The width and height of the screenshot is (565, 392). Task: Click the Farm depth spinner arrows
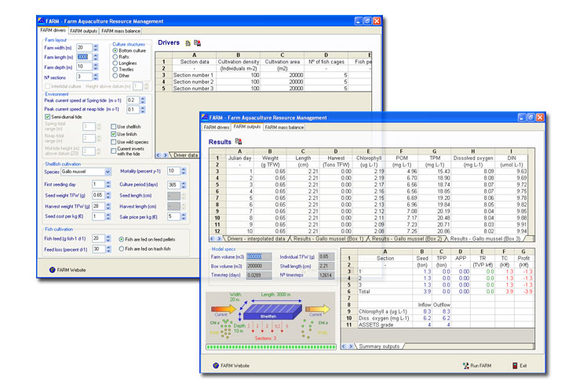pyautogui.click(x=96, y=67)
